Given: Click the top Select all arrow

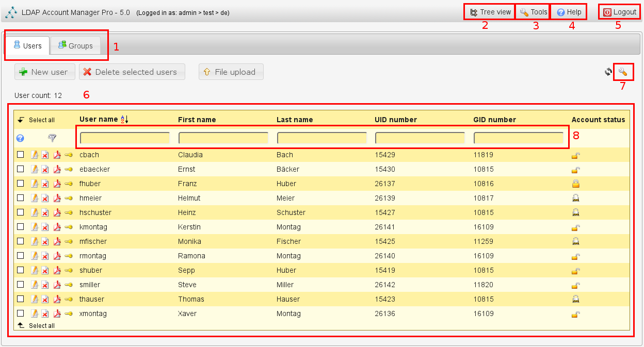Looking at the screenshot, I should 21,120.
